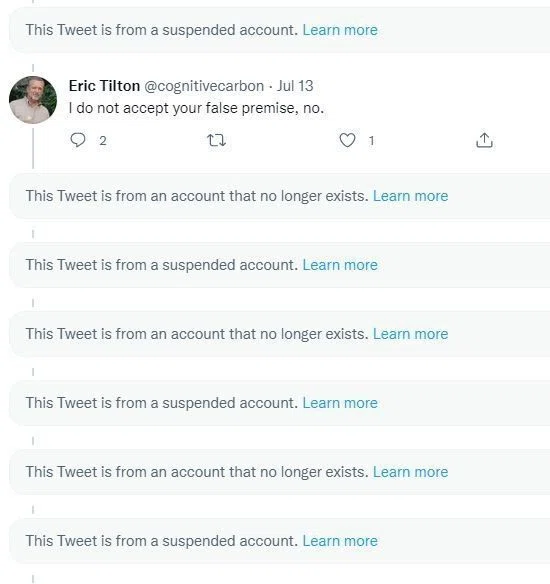550x584 pixels.
Task: Click the reply speech-bubble icon on Eric Tilton's tweet
Action: (x=78, y=140)
